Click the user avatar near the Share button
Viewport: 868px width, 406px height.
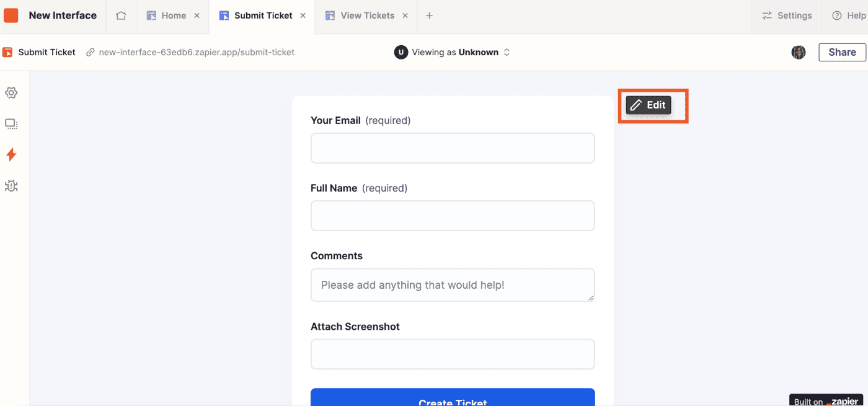[799, 52]
